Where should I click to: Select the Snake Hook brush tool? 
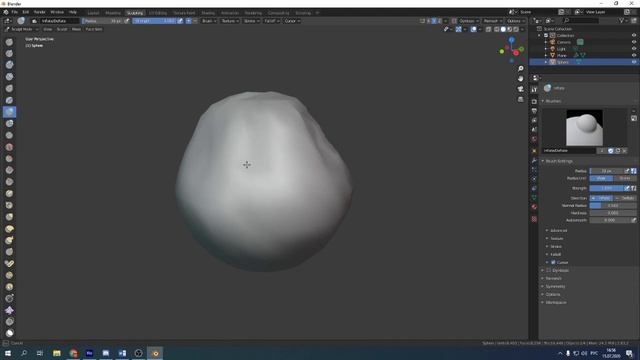click(x=9, y=240)
